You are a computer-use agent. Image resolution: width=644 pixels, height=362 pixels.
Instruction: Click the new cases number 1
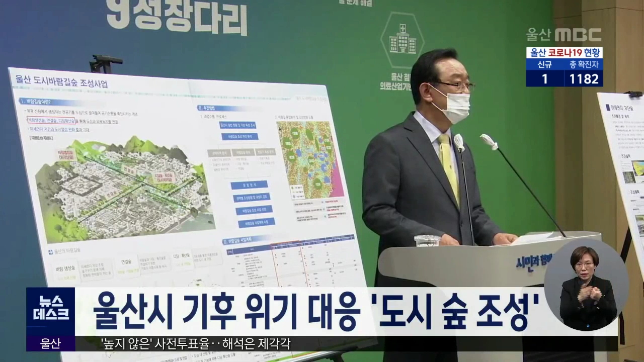pyautogui.click(x=544, y=79)
